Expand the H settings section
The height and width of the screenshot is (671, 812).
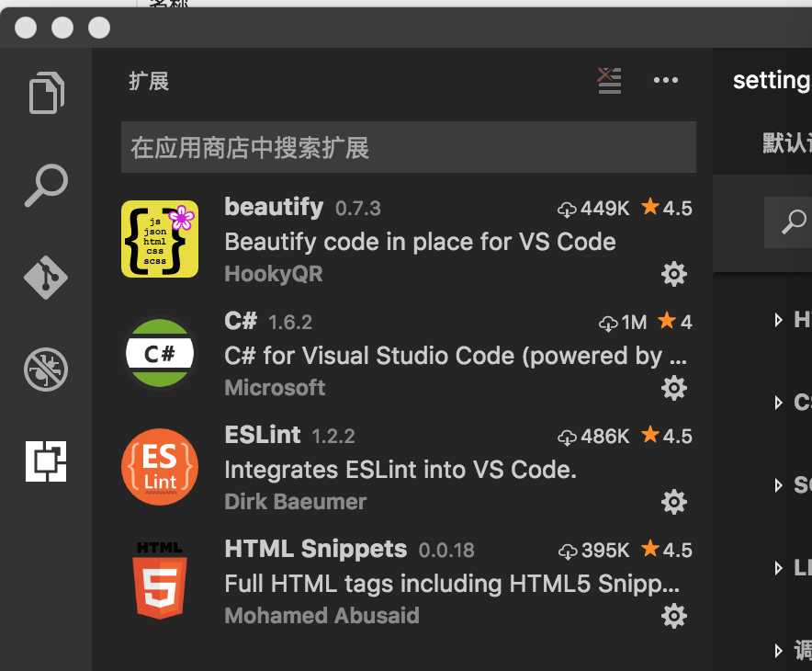[778, 320]
